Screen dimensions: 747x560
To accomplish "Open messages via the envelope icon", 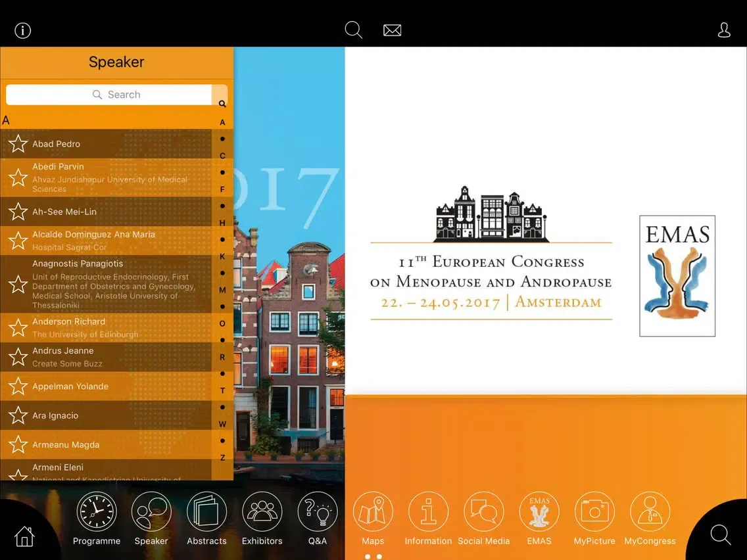I will click(392, 30).
